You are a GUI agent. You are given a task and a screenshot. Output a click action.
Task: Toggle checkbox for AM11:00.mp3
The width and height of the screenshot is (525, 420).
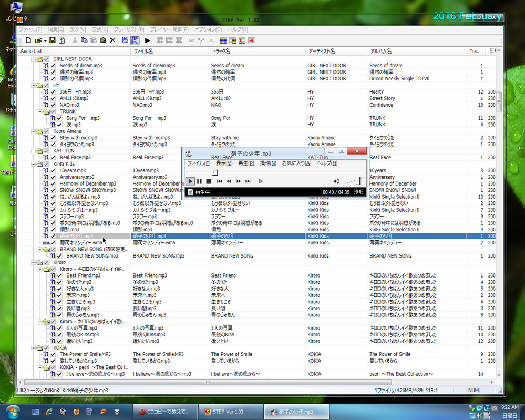[x=53, y=98]
